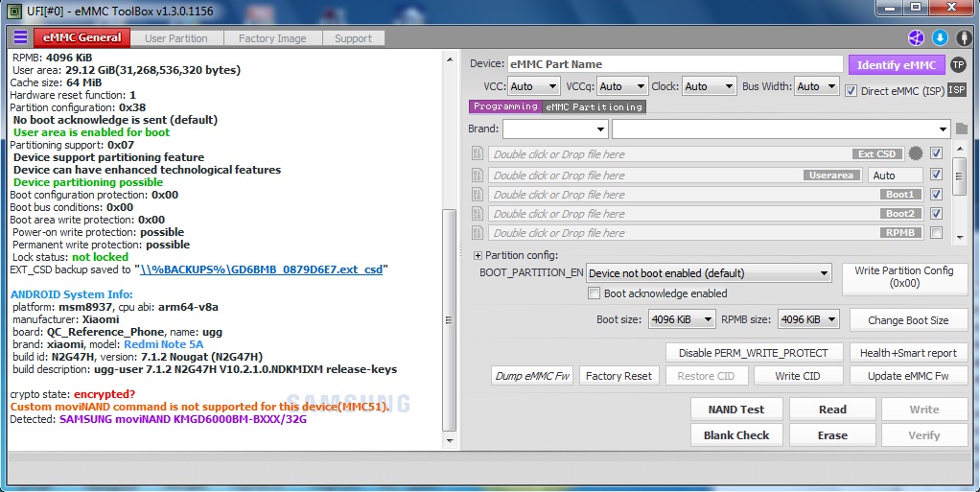Click the purple globe icon in header
This screenshot has width=980, height=492.
(917, 37)
